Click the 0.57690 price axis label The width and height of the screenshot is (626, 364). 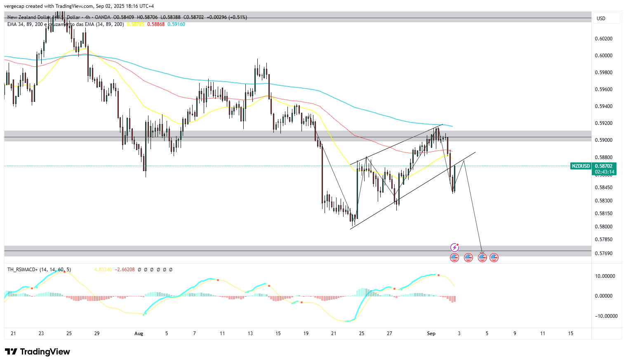coord(603,254)
